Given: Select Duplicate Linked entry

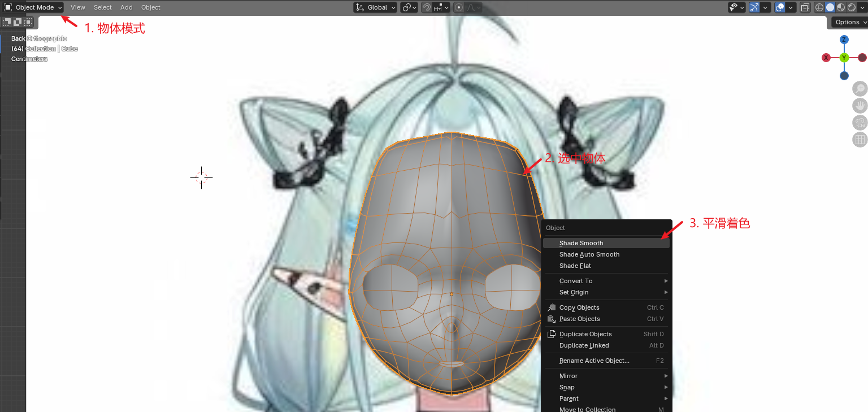Looking at the screenshot, I should tap(606, 345).
